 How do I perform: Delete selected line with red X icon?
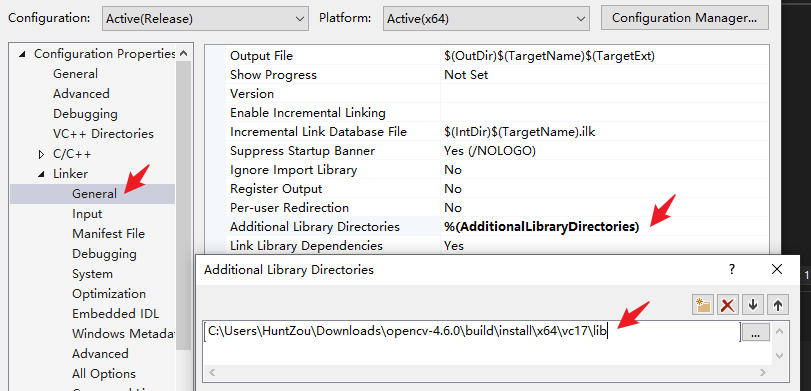coord(728,305)
